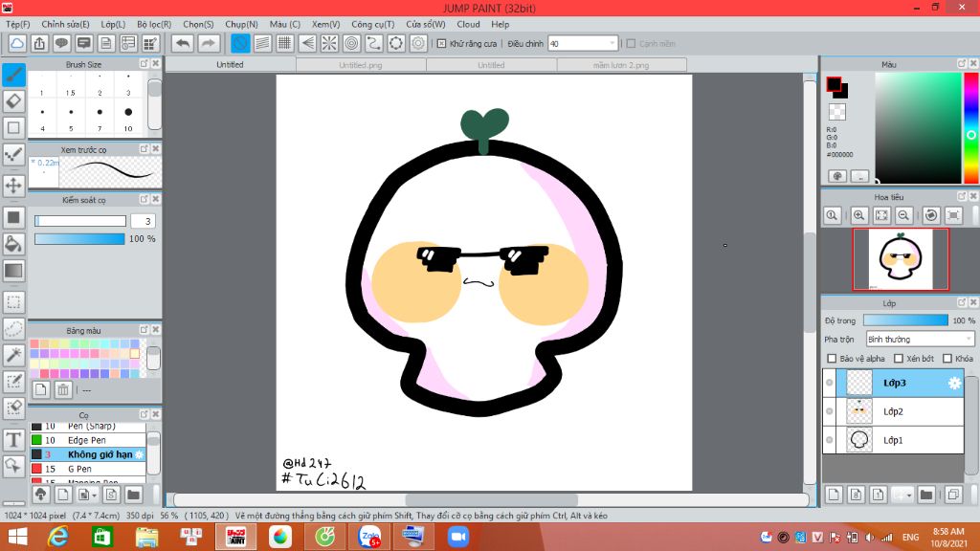The height and width of the screenshot is (551, 980).
Task: Select the Bucket fill tool
Action: [13, 244]
